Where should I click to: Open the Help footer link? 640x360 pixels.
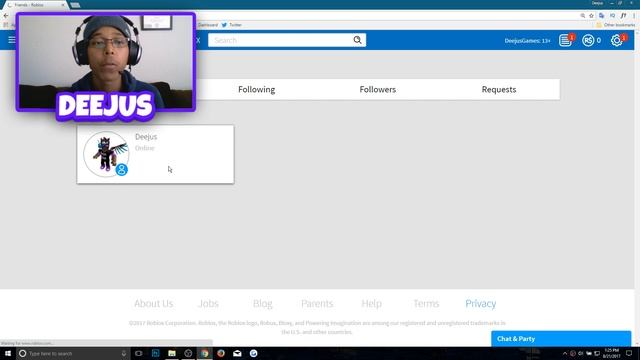[371, 303]
